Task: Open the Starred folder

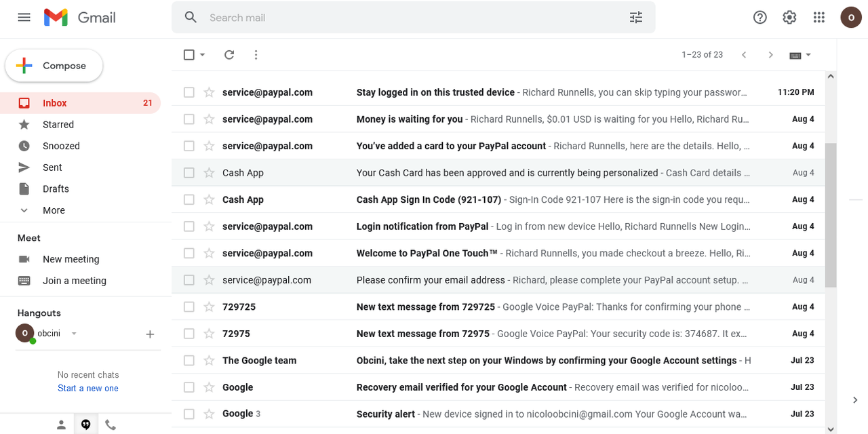Action: click(80, 125)
